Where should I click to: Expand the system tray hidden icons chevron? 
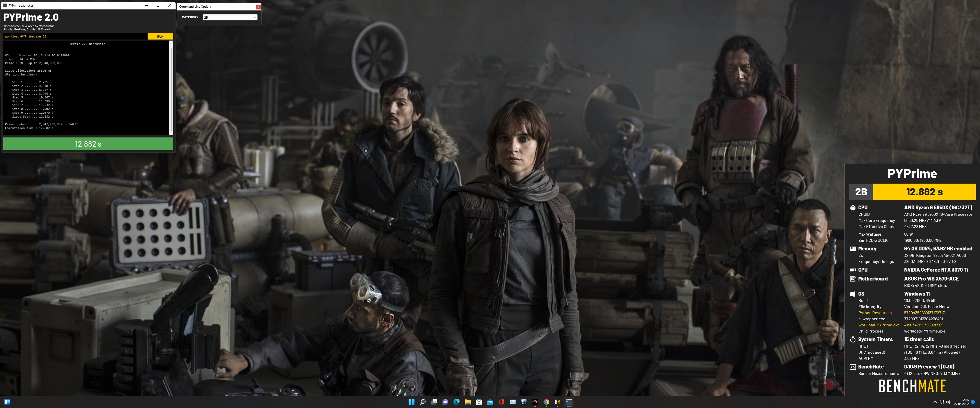pyautogui.click(x=935, y=402)
